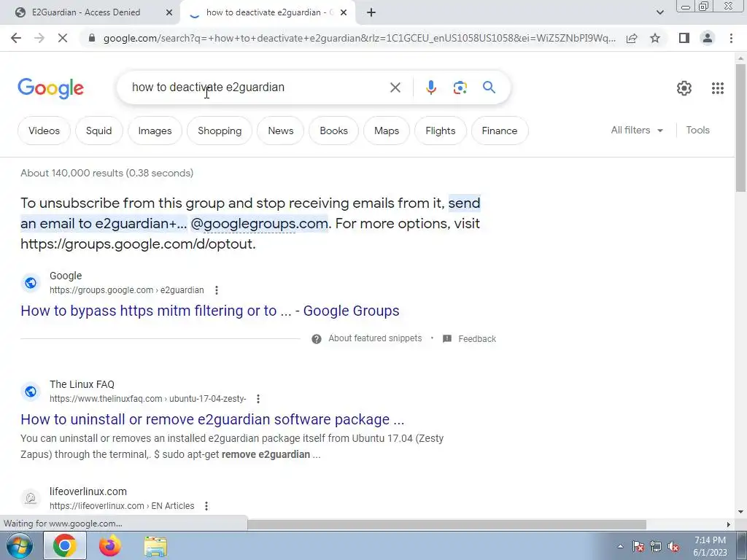
Task: Click the padlock site info icon
Action: (x=92, y=38)
